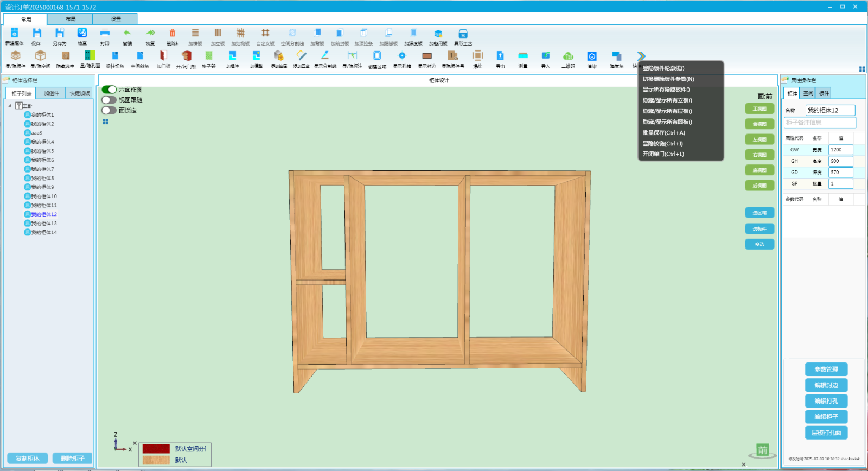Enable the 面锁定 switch
868x471 pixels.
click(x=109, y=110)
